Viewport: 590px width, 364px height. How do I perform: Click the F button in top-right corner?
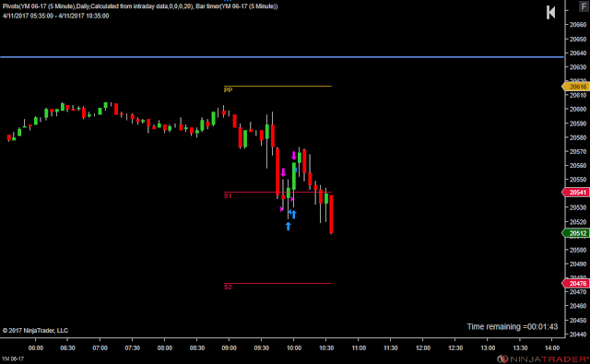click(584, 6)
